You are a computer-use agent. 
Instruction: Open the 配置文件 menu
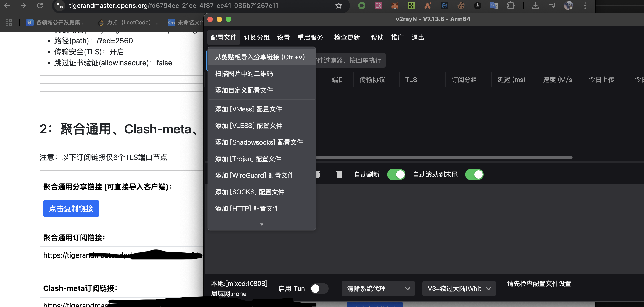(x=224, y=37)
